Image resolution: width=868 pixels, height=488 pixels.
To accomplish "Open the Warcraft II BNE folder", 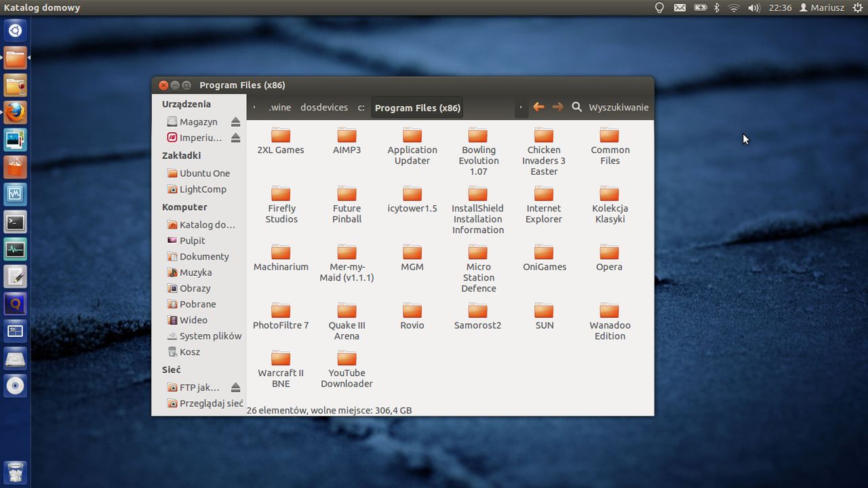I will (281, 369).
